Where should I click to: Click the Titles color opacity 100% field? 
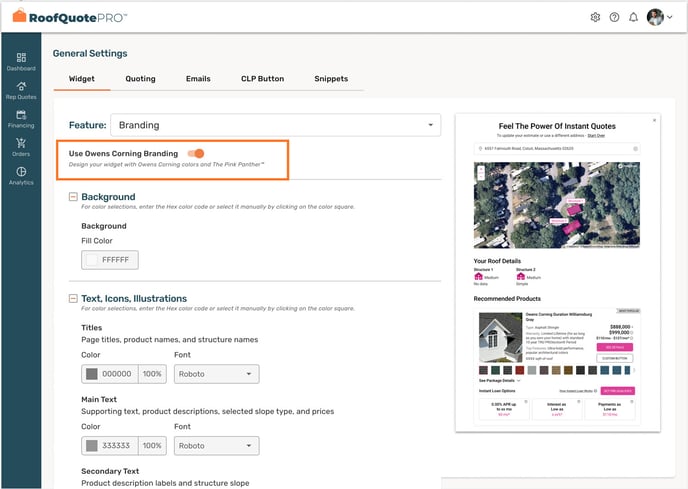pos(152,374)
